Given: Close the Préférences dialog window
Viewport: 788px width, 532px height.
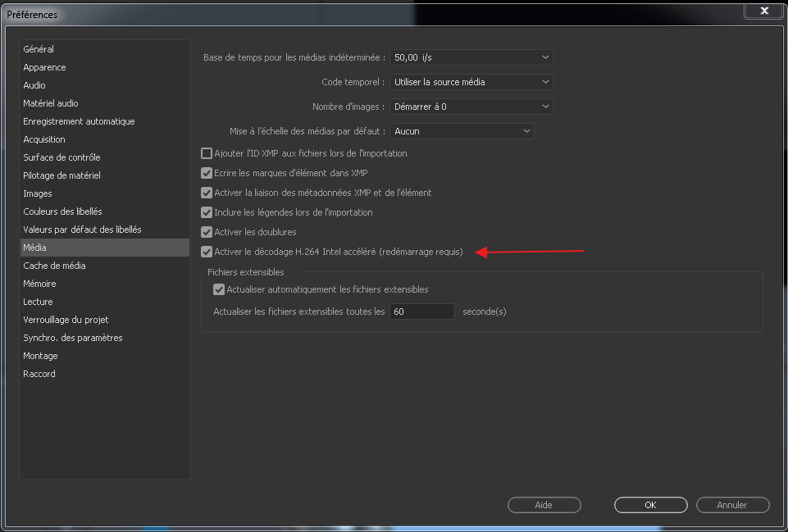Looking at the screenshot, I should (764, 11).
